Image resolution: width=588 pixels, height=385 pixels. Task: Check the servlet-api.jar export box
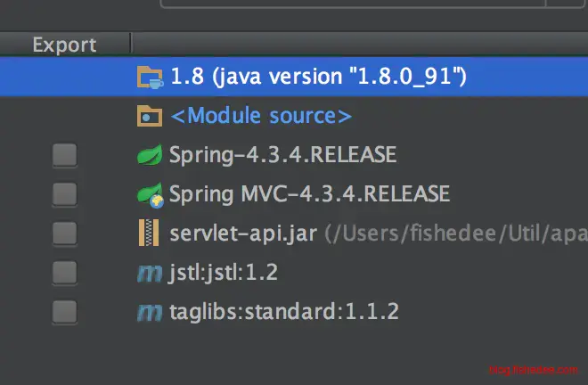click(64, 233)
